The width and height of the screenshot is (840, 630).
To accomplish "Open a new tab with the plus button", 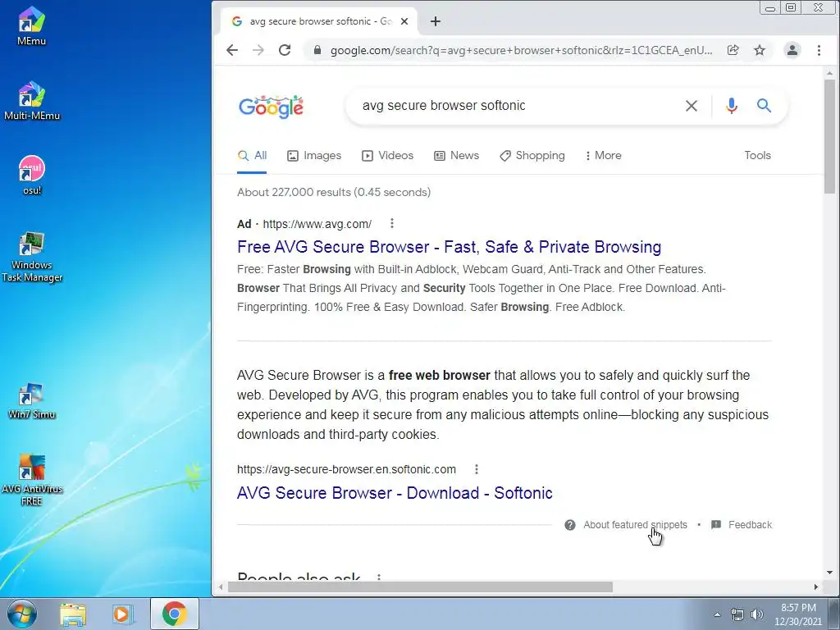I will coord(436,21).
